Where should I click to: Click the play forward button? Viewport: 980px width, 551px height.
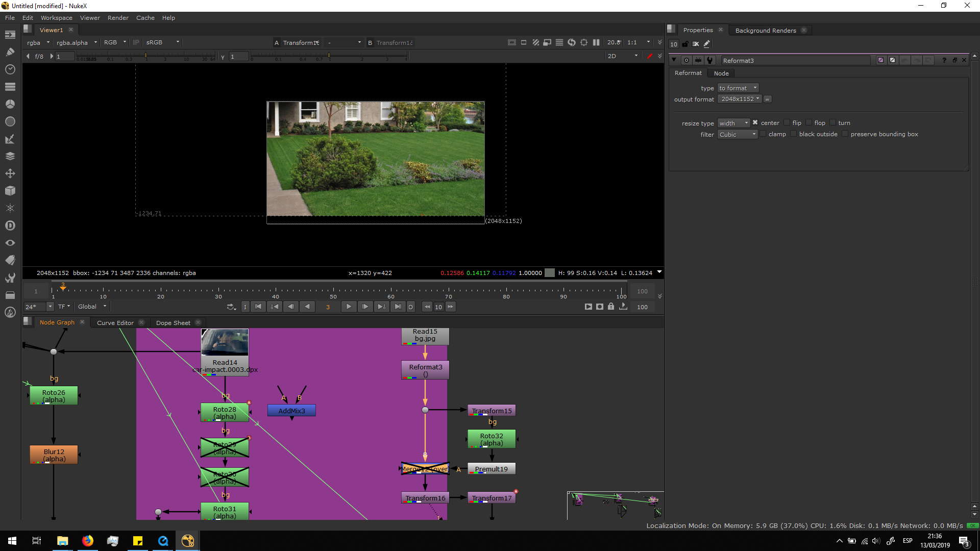point(349,307)
